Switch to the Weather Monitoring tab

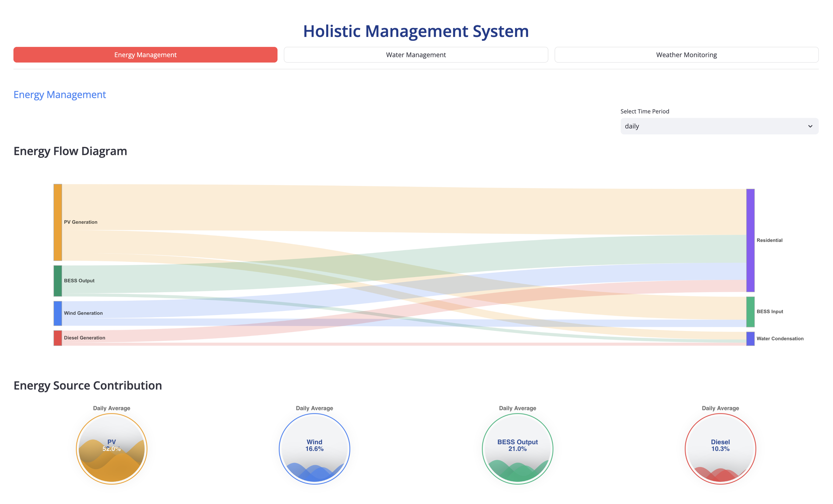(686, 55)
